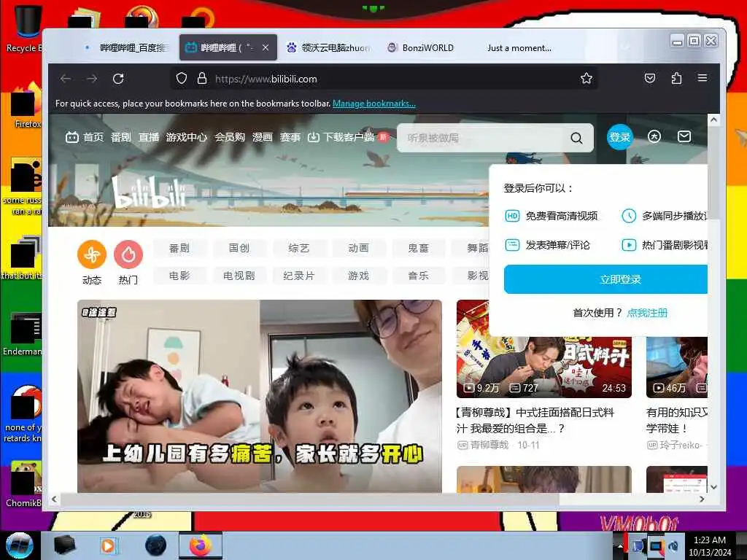Screen dimensions: 747x560
Task: Click the taskbar clock 1:23 AM
Action: [710, 545]
